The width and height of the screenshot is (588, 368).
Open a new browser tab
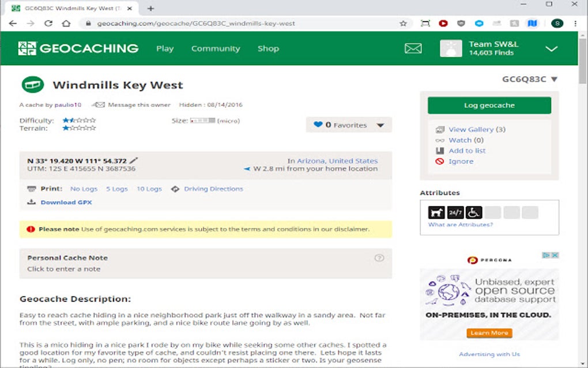coord(150,8)
